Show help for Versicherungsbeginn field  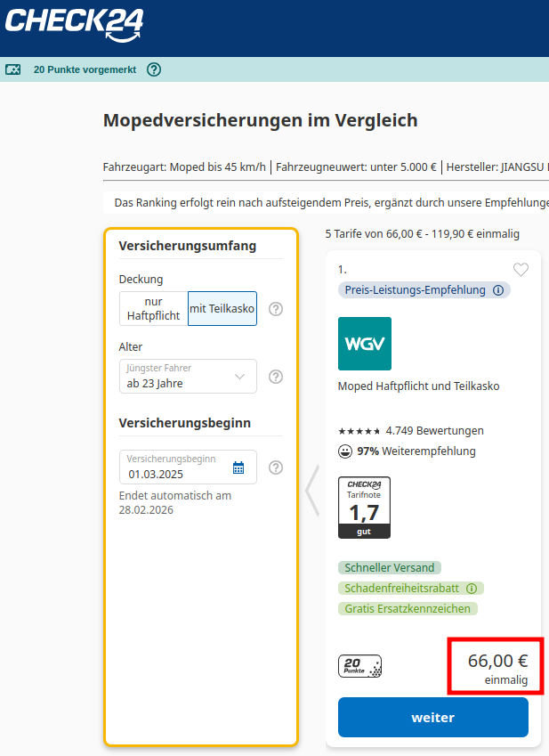[276, 467]
